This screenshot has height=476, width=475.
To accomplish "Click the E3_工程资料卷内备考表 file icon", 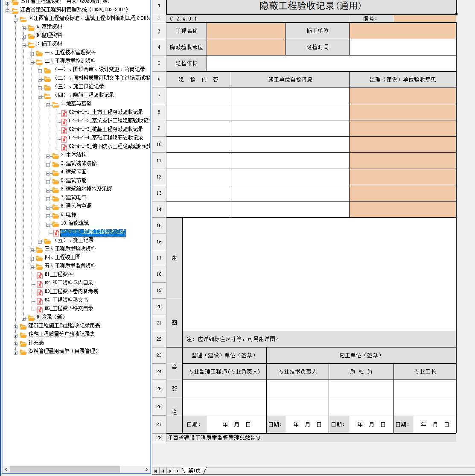I will [x=40, y=292].
